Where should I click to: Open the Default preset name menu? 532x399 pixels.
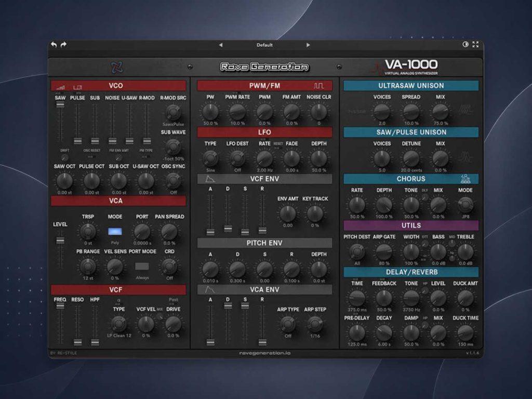point(264,45)
